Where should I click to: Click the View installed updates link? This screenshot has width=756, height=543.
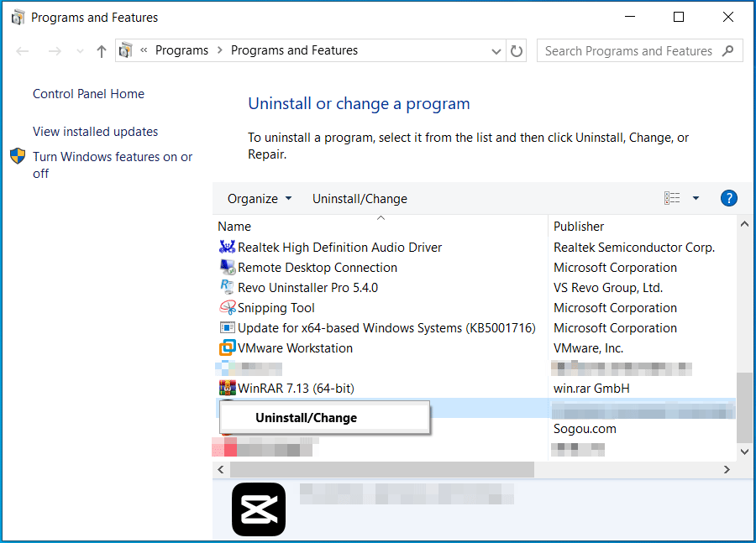click(94, 132)
